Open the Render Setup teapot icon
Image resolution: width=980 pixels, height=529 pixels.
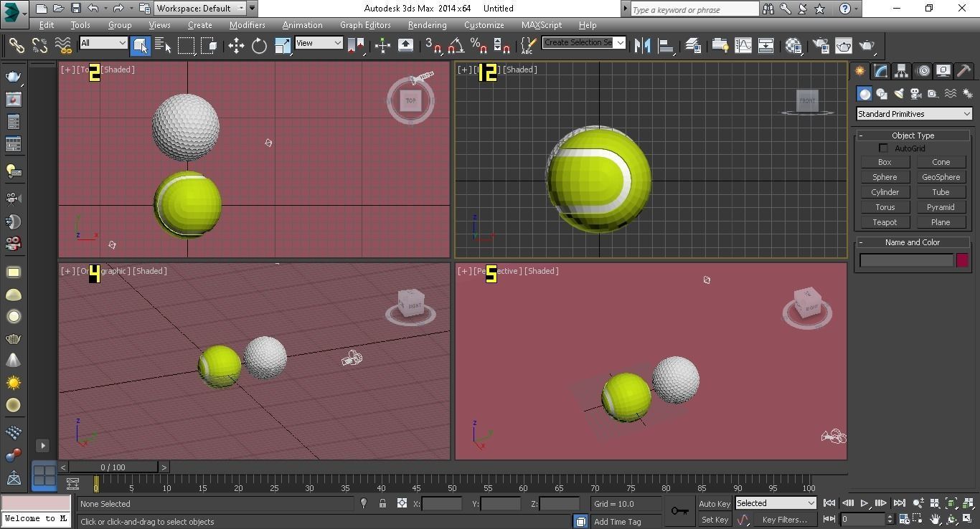pos(821,46)
